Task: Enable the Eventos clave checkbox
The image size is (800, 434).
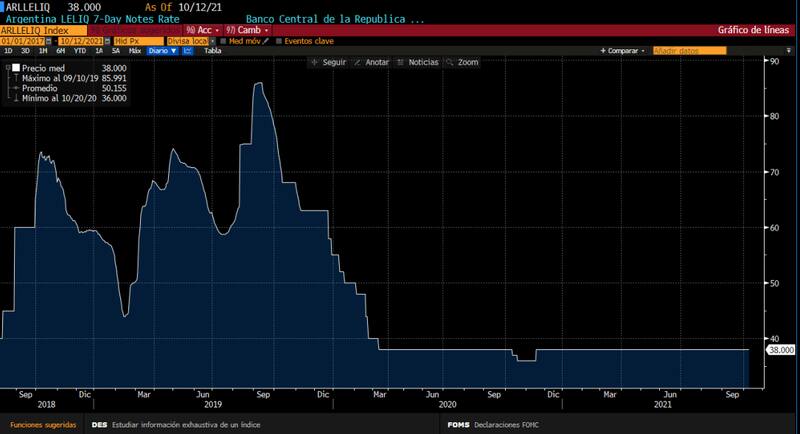Action: coord(279,40)
